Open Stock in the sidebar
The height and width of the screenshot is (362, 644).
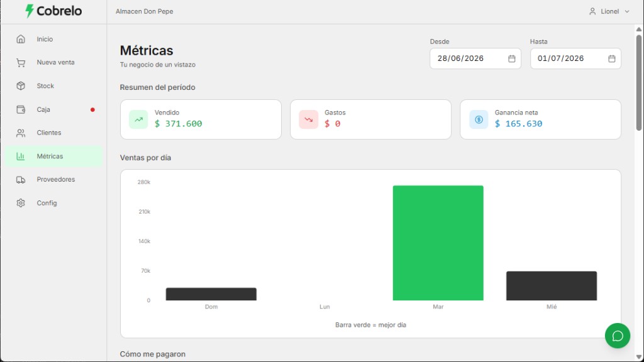click(54, 85)
